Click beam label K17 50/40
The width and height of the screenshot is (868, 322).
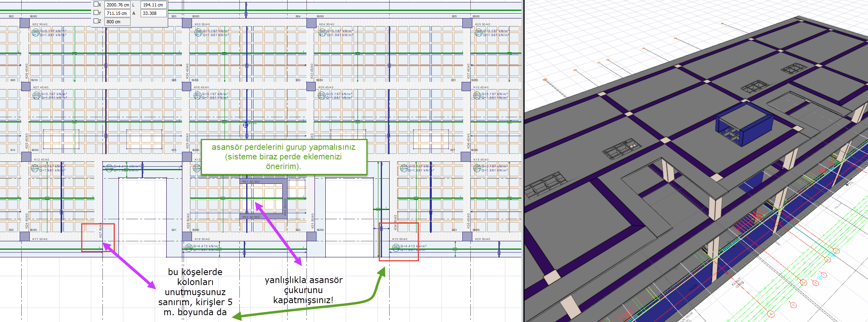click(x=40, y=239)
